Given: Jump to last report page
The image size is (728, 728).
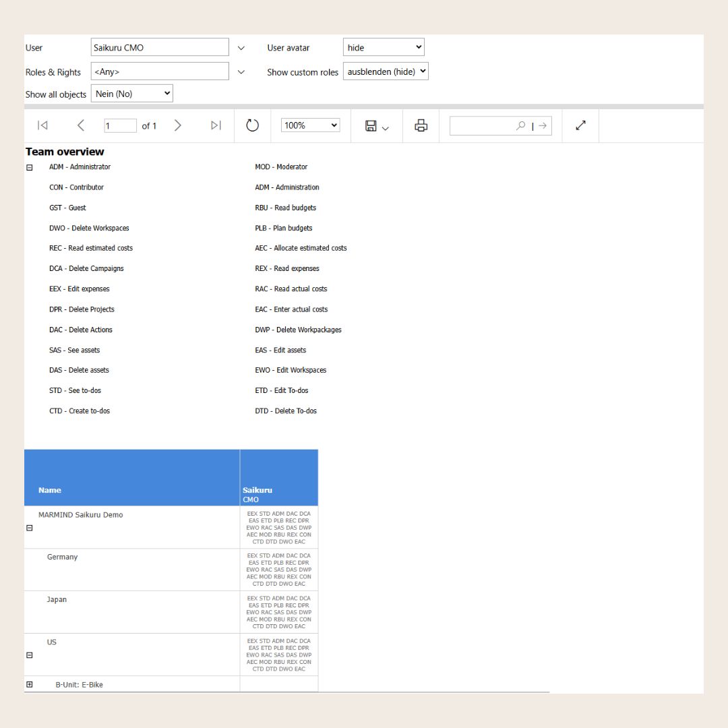Looking at the screenshot, I should [x=216, y=125].
